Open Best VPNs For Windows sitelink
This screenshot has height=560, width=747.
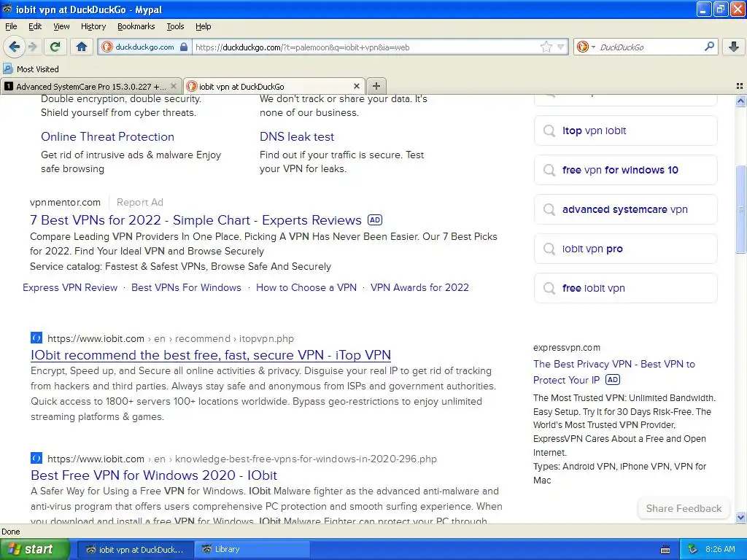click(186, 287)
